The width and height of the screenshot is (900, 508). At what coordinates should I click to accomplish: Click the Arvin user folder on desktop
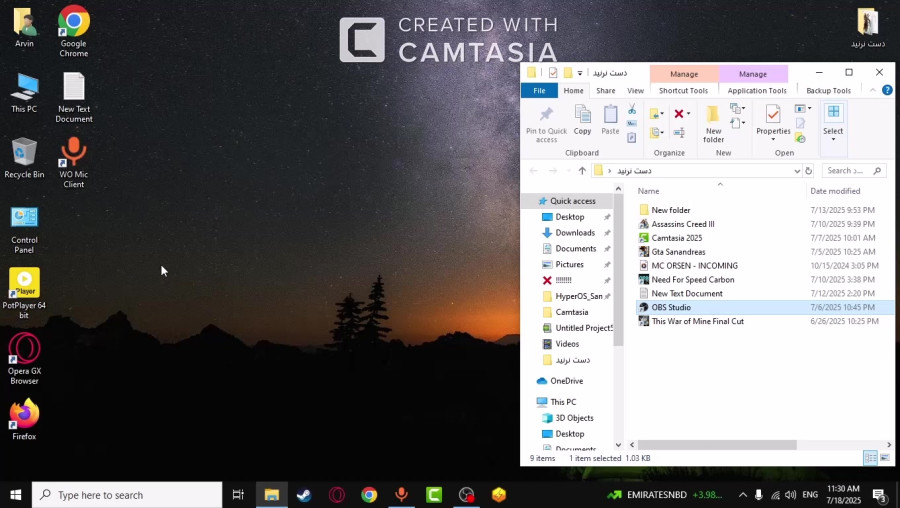pyautogui.click(x=24, y=28)
